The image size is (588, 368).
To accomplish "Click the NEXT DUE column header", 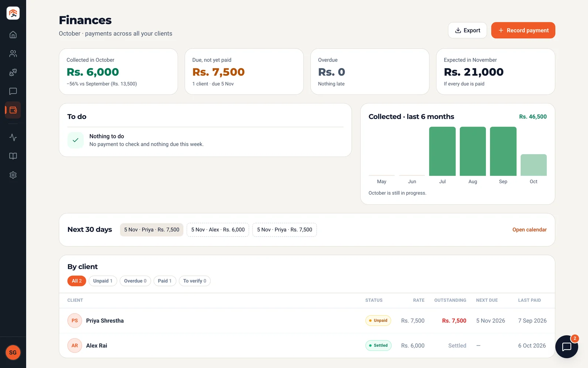I will click(x=487, y=300).
